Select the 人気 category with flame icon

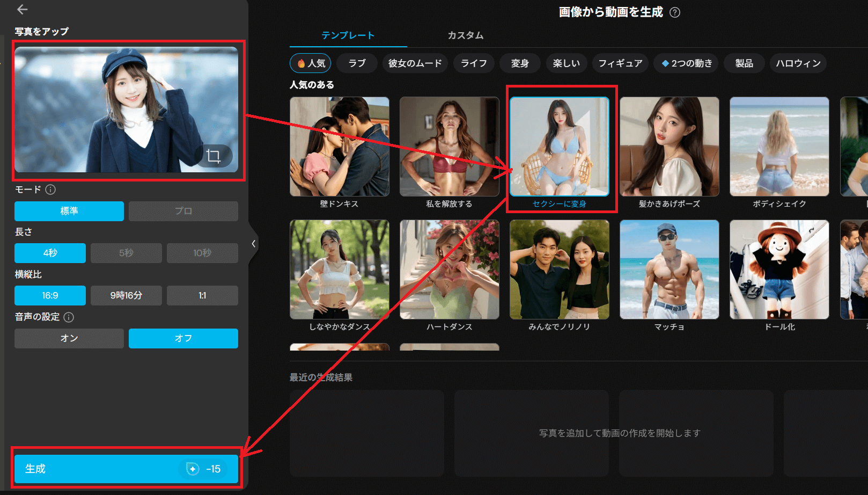311,63
